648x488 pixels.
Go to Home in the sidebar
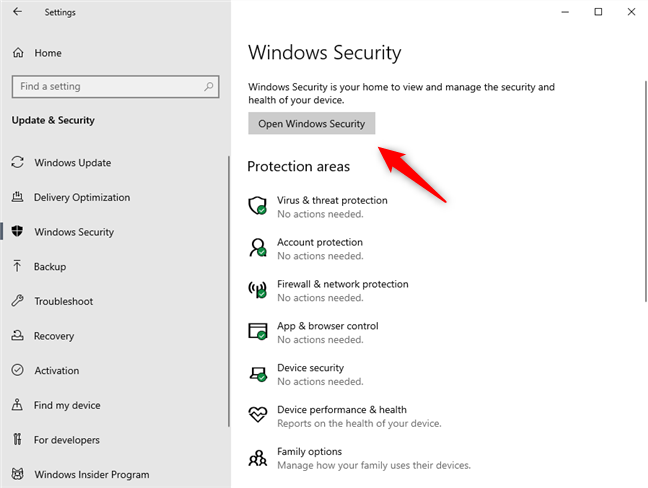click(x=47, y=53)
